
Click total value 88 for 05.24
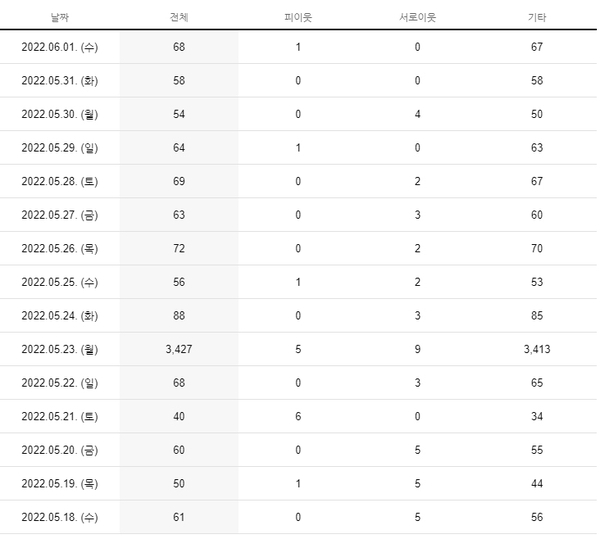[x=179, y=316]
